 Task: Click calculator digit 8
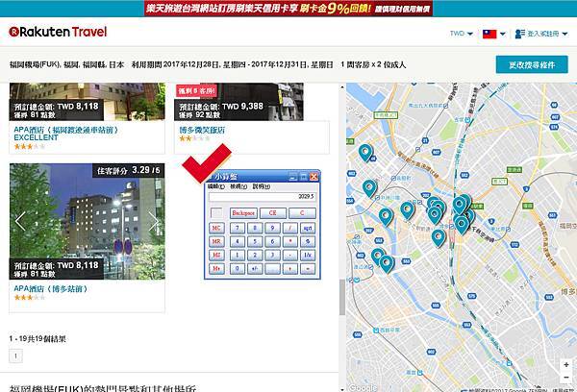pos(255,228)
